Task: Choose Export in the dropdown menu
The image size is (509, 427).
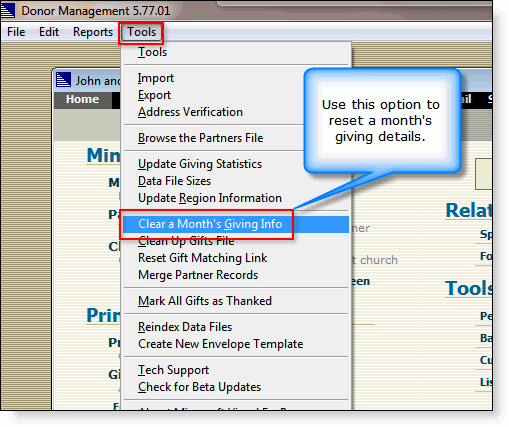Action: pos(155,95)
